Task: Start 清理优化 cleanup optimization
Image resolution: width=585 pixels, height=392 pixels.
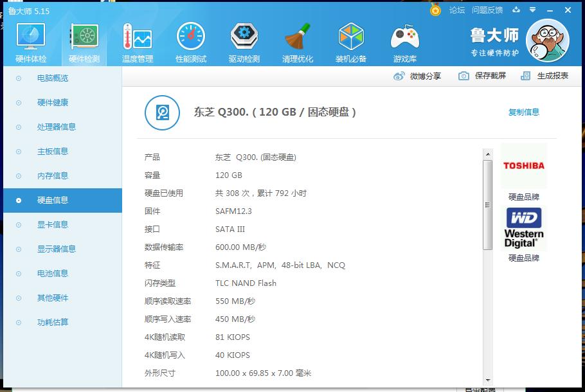Action: pos(297,40)
